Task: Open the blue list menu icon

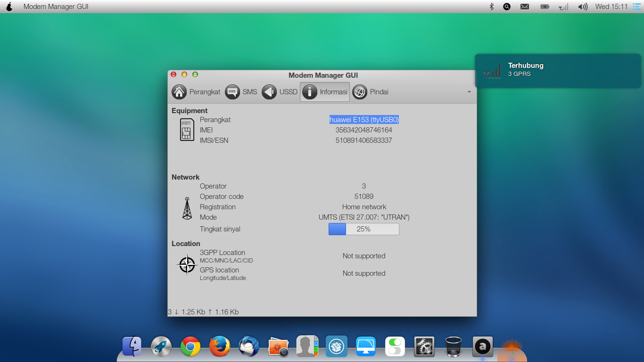Action: (x=636, y=7)
